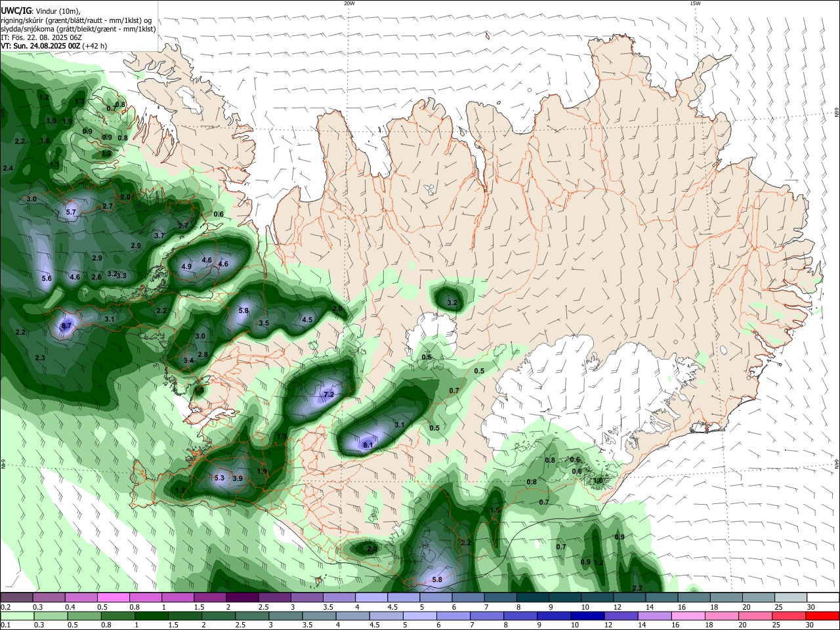Click the 8.1 precipitation value on the map

pyautogui.click(x=368, y=445)
